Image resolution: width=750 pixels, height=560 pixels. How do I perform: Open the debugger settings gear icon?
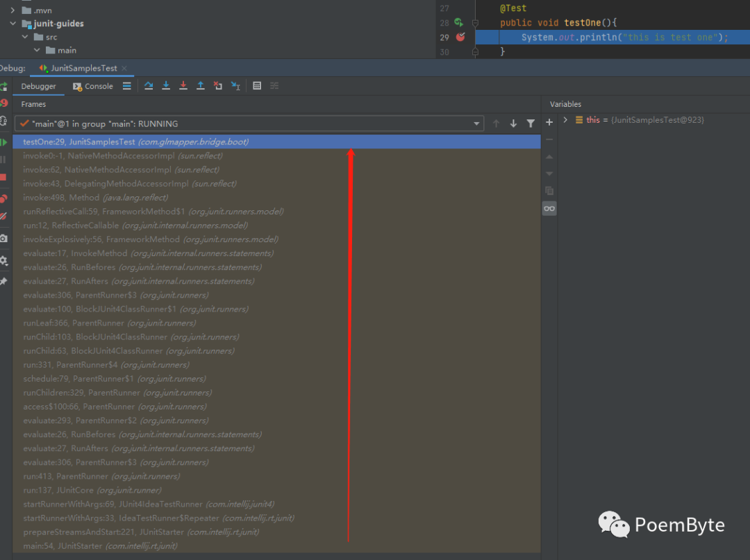[3, 260]
